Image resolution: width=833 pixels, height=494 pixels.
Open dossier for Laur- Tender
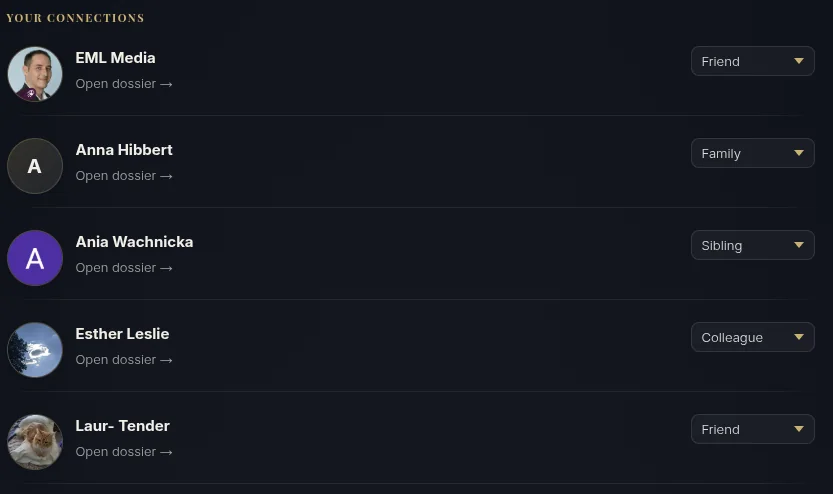124,452
